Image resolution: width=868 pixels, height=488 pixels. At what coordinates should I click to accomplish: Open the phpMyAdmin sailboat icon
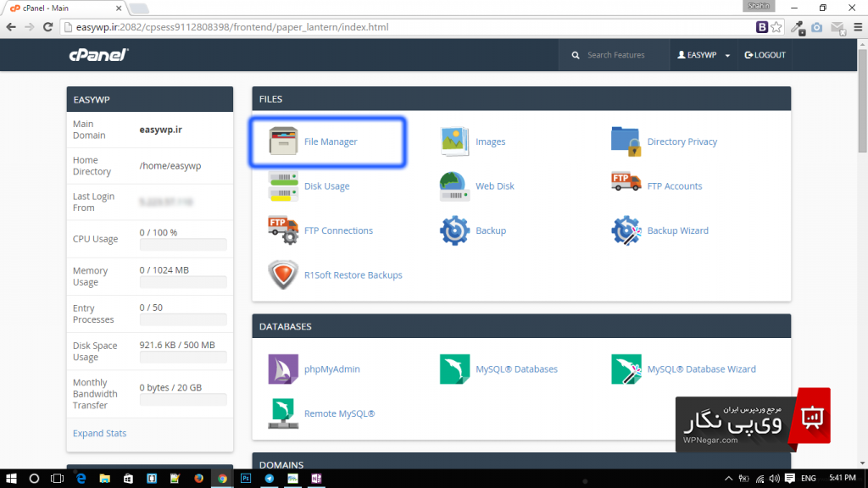283,369
